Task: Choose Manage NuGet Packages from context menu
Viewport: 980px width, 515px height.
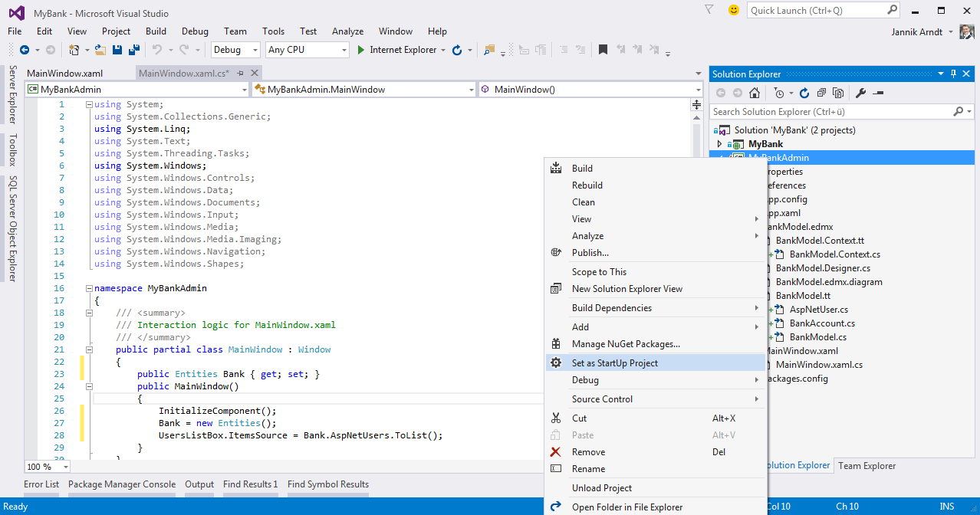Action: pos(656,344)
